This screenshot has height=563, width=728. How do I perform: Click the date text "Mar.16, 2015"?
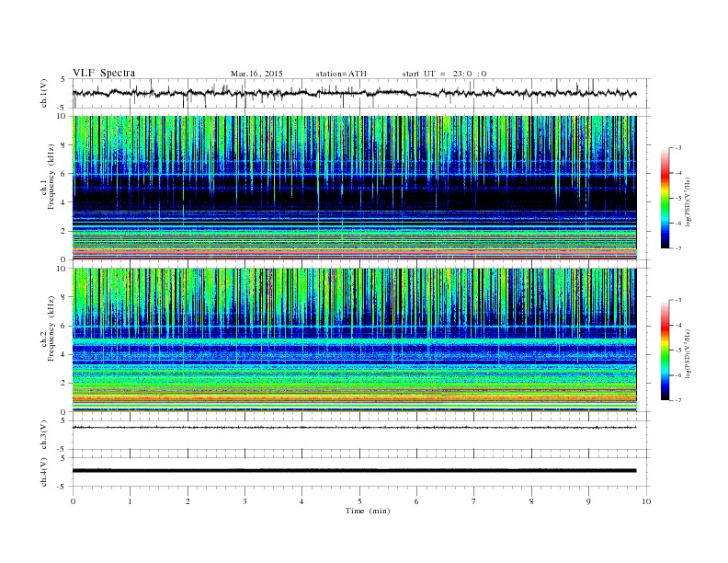(x=256, y=74)
